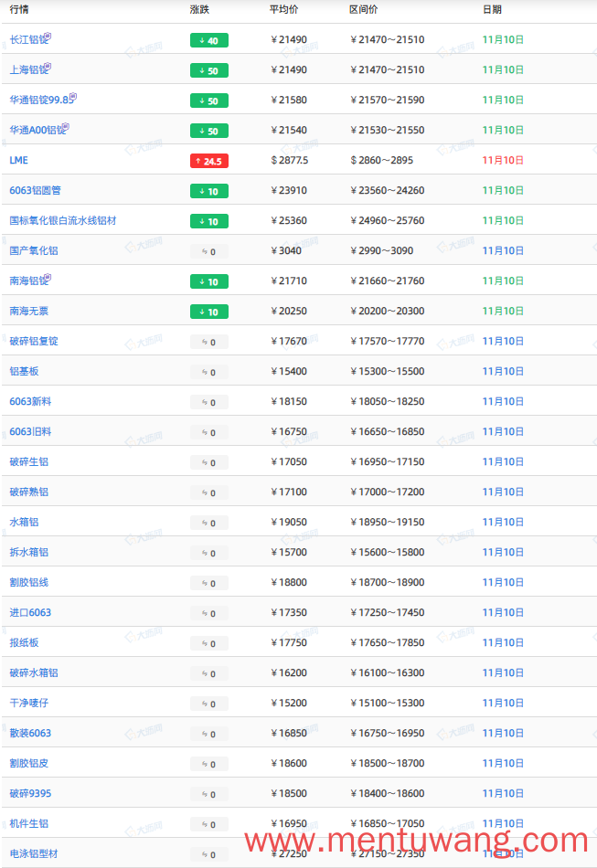Open the 6063新料 link
The height and width of the screenshot is (868, 597).
coord(30,401)
